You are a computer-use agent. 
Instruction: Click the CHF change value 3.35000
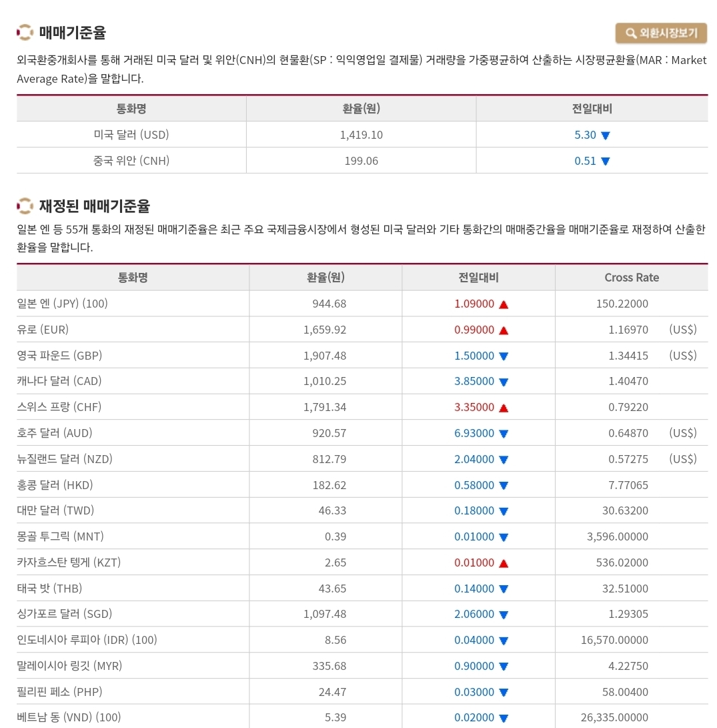coord(474,407)
